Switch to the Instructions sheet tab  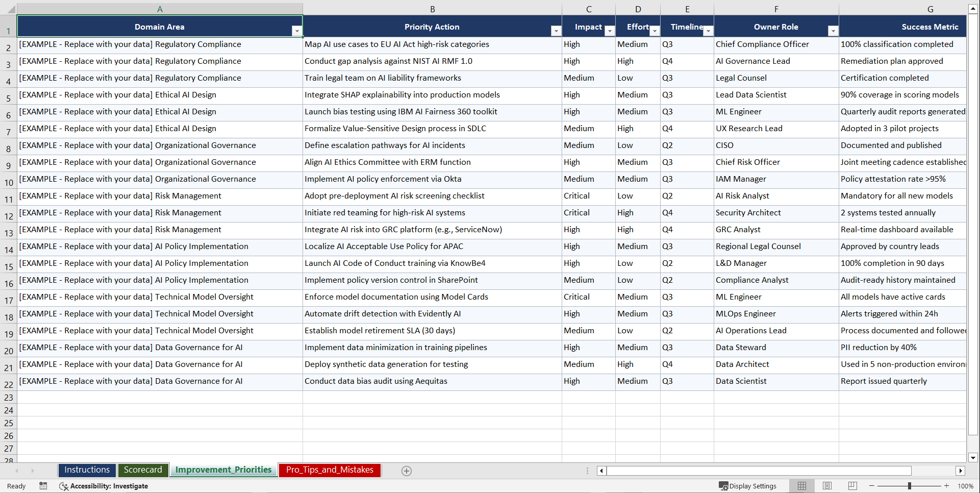pos(87,470)
